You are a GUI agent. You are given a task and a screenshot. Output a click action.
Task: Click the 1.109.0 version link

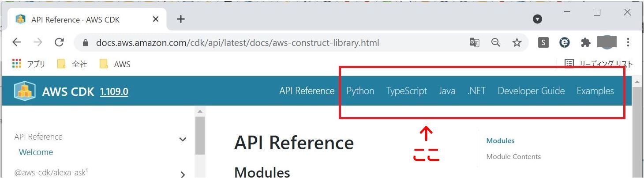(x=114, y=92)
